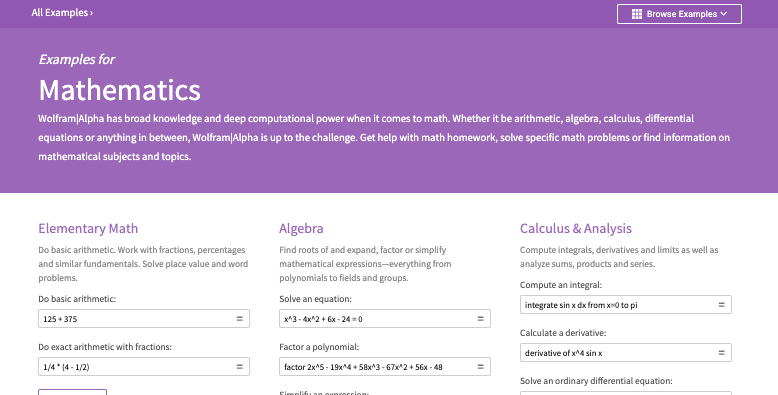Select the x^3 - 4x^2 + 6x - 24 = 0 example
This screenshot has width=778, height=395.
tap(323, 319)
